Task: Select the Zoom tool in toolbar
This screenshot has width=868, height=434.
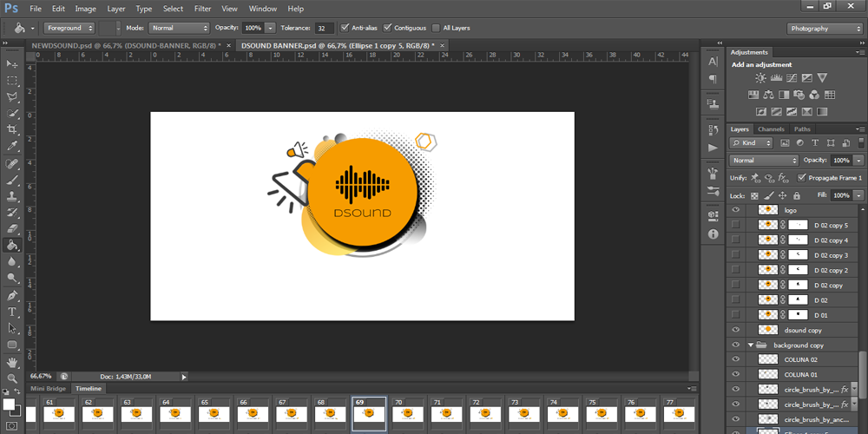Action: pyautogui.click(x=13, y=378)
